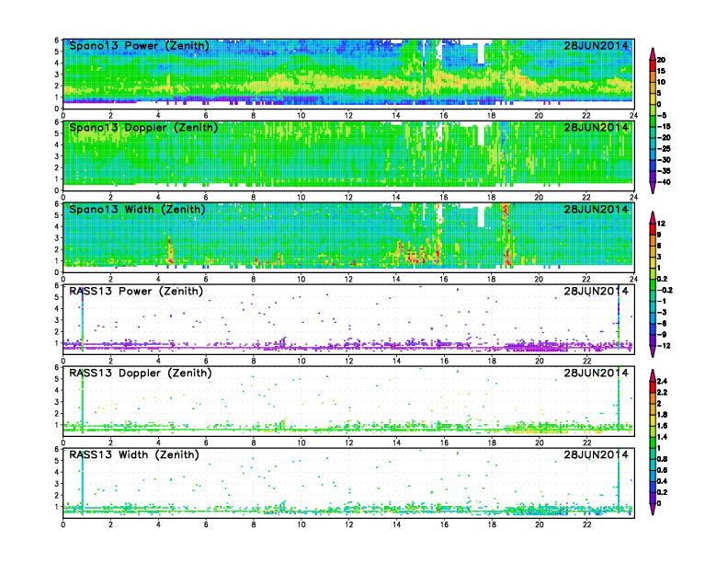
Task: Click the -25 colorbar label
Action: coord(664,149)
